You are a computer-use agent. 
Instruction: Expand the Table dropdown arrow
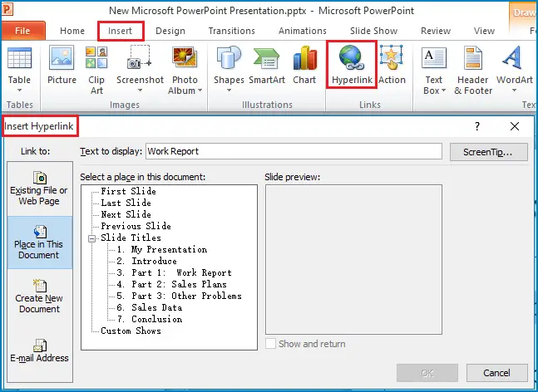tap(20, 91)
